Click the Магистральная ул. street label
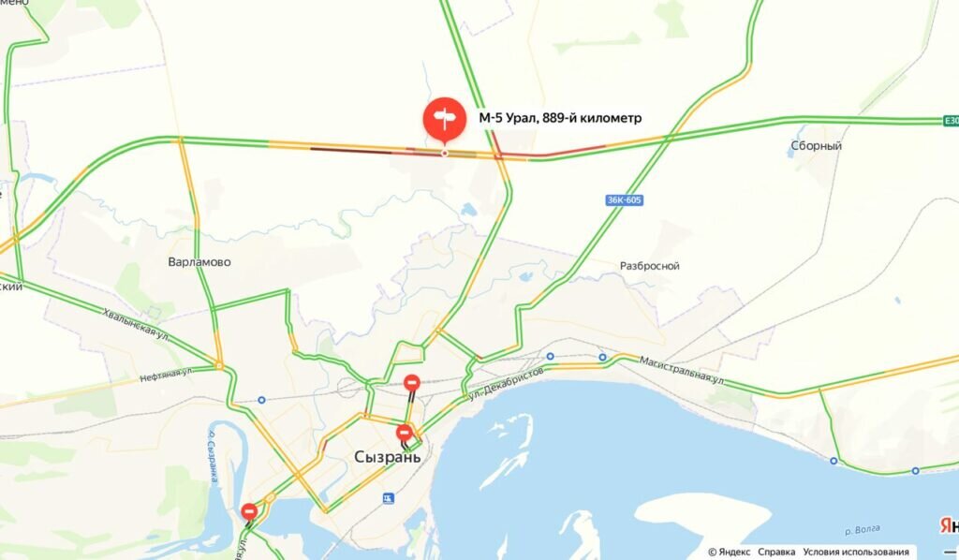Screen dimensions: 959x560 pyautogui.click(x=682, y=370)
